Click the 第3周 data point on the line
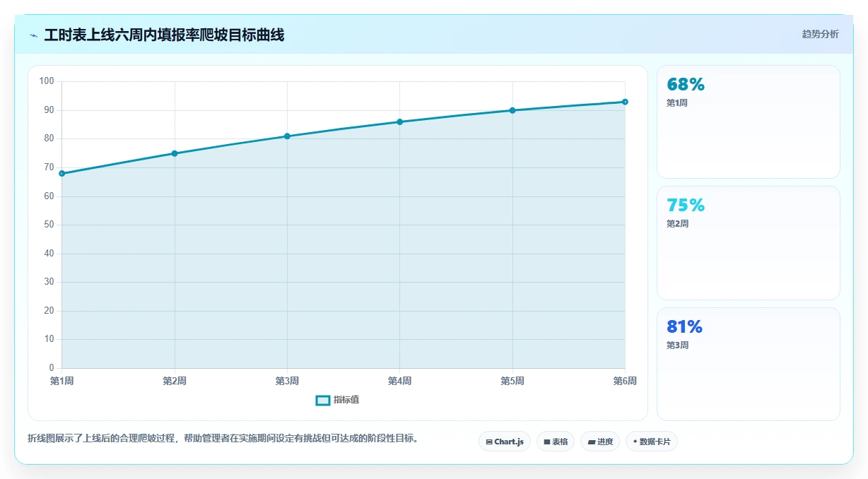This screenshot has height=479, width=868. click(x=287, y=136)
